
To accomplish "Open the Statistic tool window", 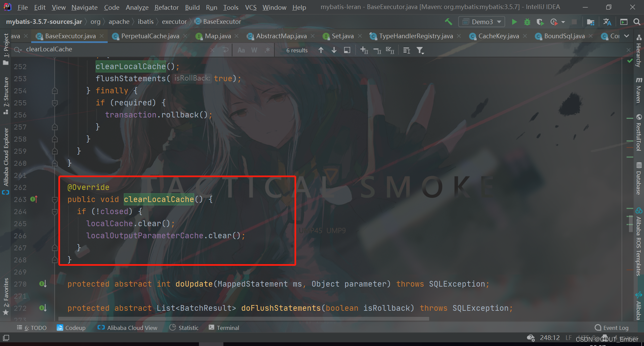I will [x=184, y=328].
